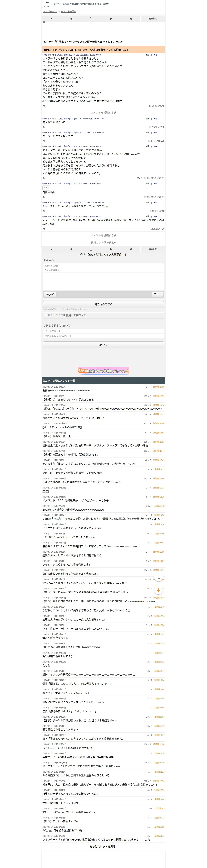The height and width of the screenshot is (868, 207).
Task: Focus the メールアドレス login field
Action: [x=103, y=331]
